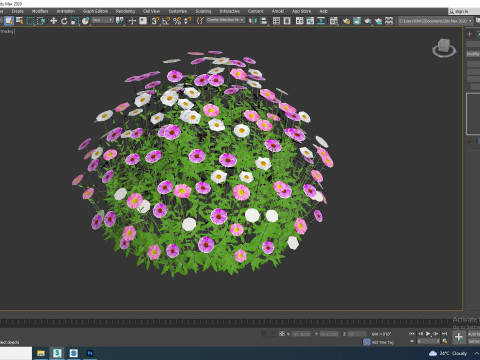Click the Add Time Tag label
Image resolution: width=480 pixels, height=360 pixels.
pos(383,342)
